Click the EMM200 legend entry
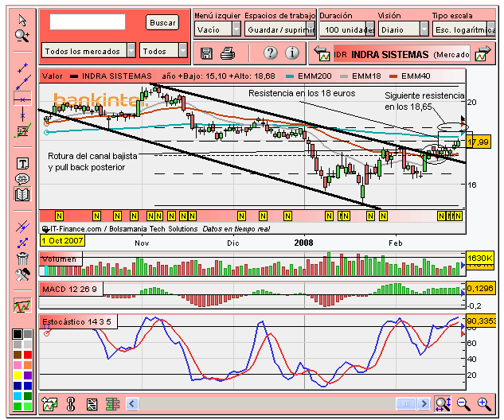The width and height of the screenshot is (504, 420). [309, 76]
